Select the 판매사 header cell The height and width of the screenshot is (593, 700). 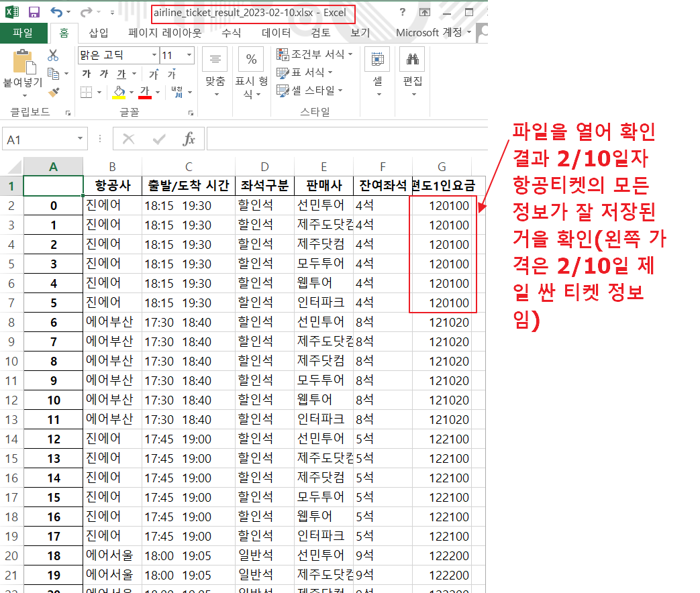pos(323,186)
